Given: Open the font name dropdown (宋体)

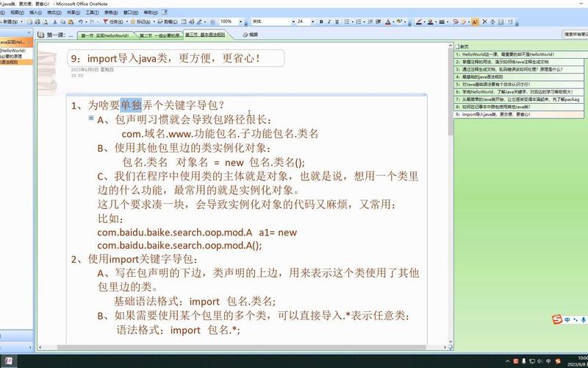Looking at the screenshot, I should point(293,21).
